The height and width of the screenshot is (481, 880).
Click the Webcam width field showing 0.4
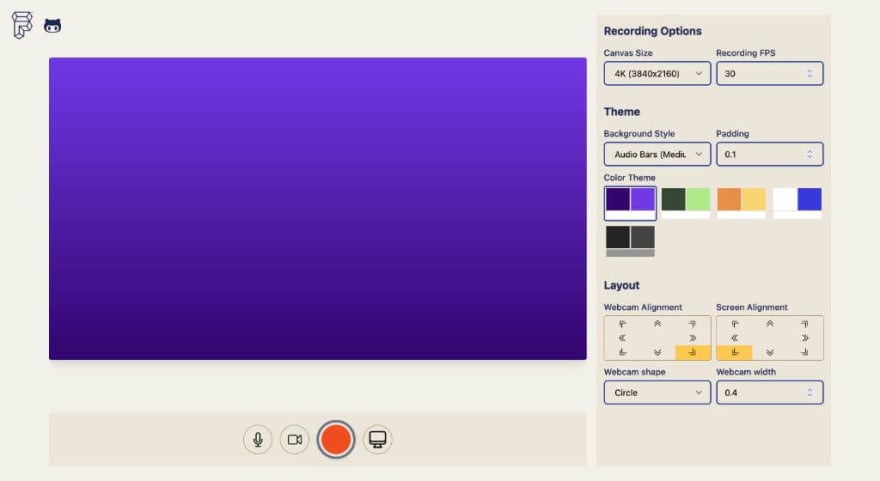coord(769,392)
